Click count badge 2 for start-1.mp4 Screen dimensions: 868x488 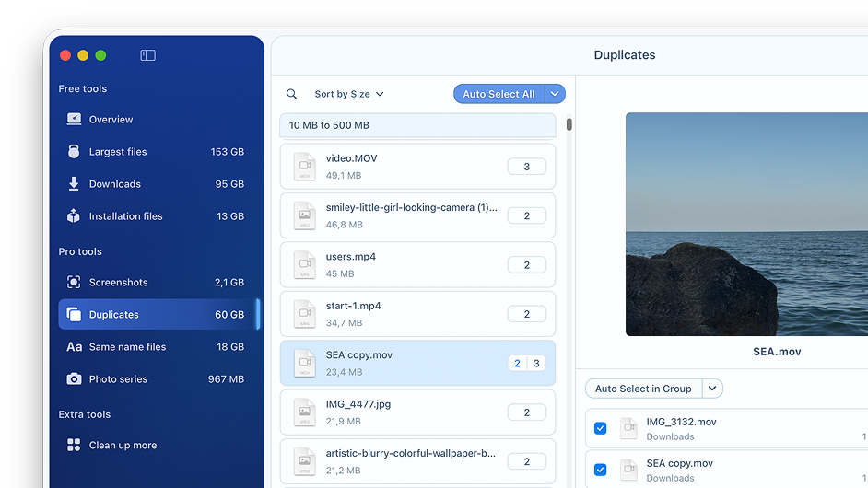pos(526,314)
